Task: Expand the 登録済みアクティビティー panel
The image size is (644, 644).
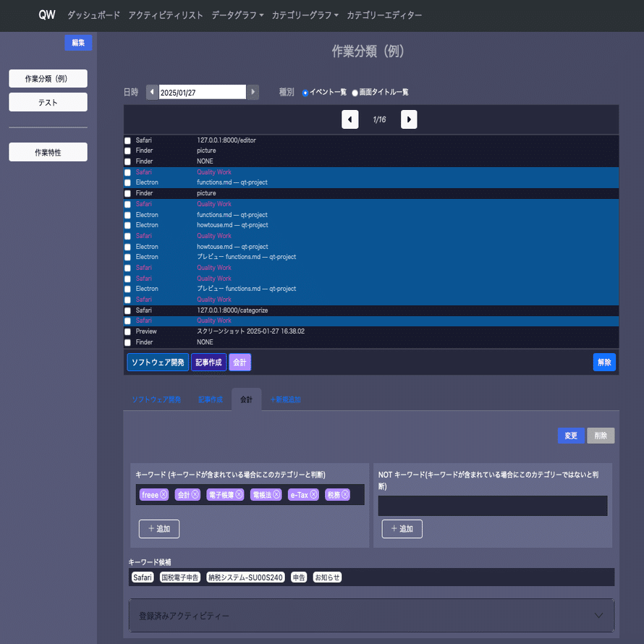Action: [x=371, y=615]
